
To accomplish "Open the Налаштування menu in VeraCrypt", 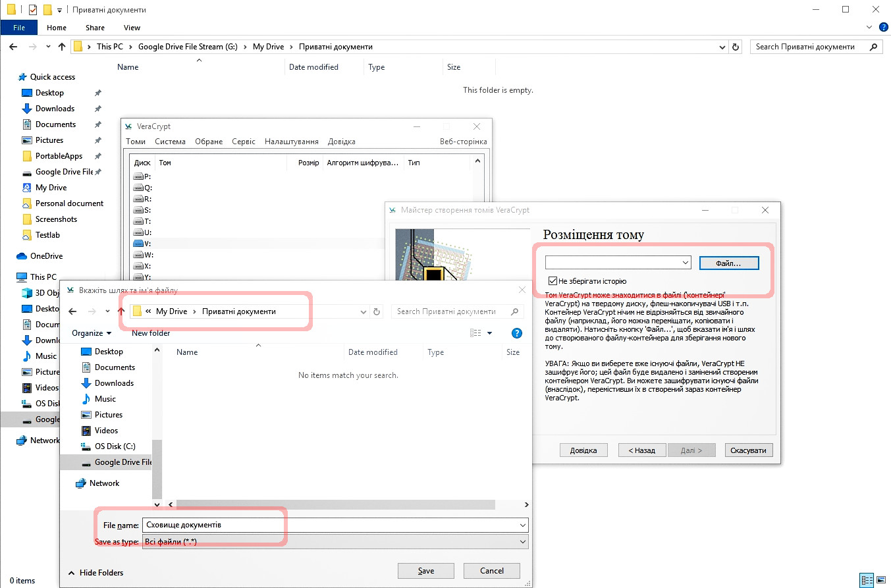I will (x=291, y=142).
